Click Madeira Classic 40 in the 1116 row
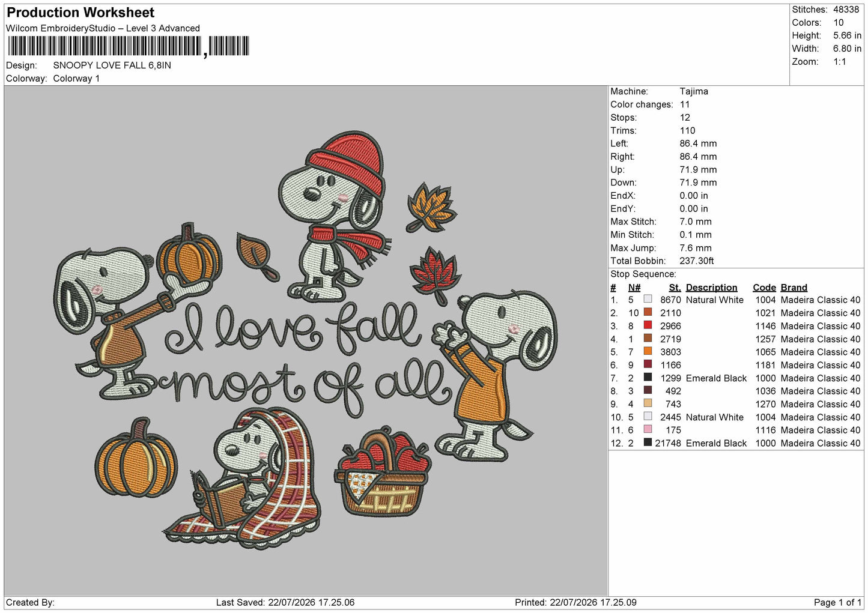 point(821,430)
